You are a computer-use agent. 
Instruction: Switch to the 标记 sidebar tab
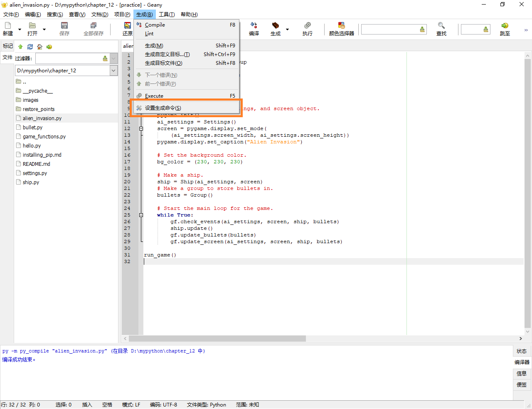(8, 46)
